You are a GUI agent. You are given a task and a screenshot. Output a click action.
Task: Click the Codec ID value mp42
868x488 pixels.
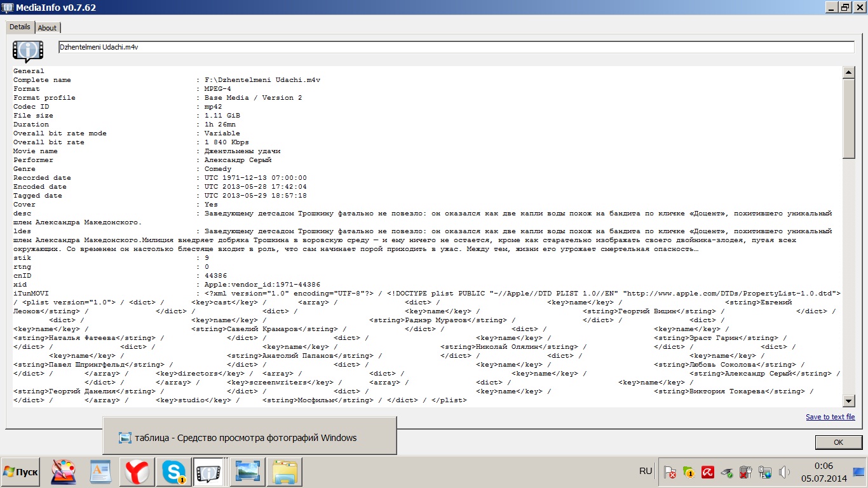214,107
